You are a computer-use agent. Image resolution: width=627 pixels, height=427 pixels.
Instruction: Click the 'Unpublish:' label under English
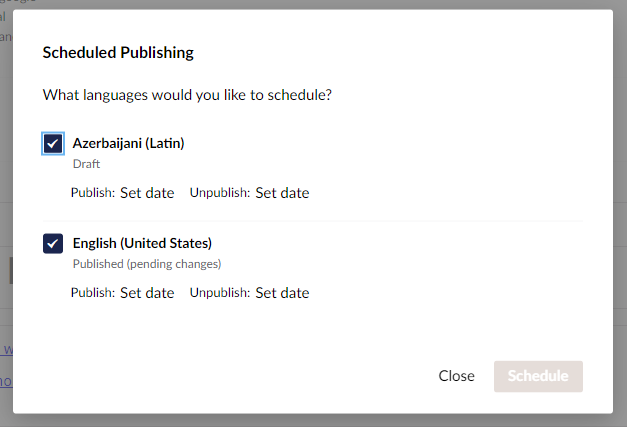point(219,293)
